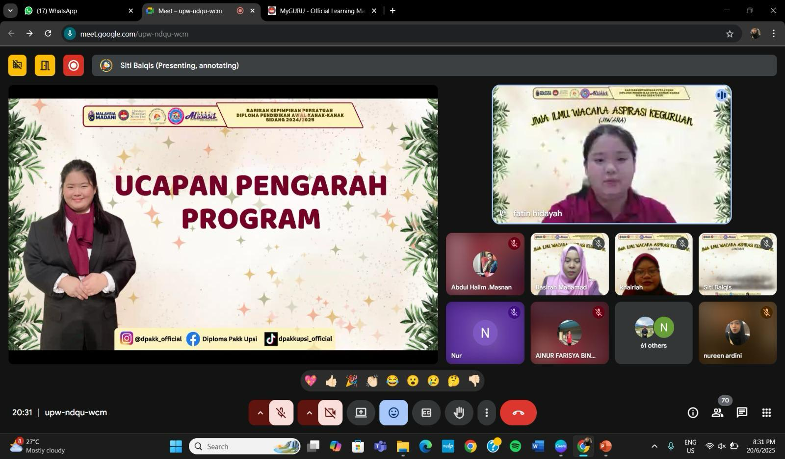785x460 pixels.
Task: Open the people panel showing 70
Action: pyautogui.click(x=717, y=412)
